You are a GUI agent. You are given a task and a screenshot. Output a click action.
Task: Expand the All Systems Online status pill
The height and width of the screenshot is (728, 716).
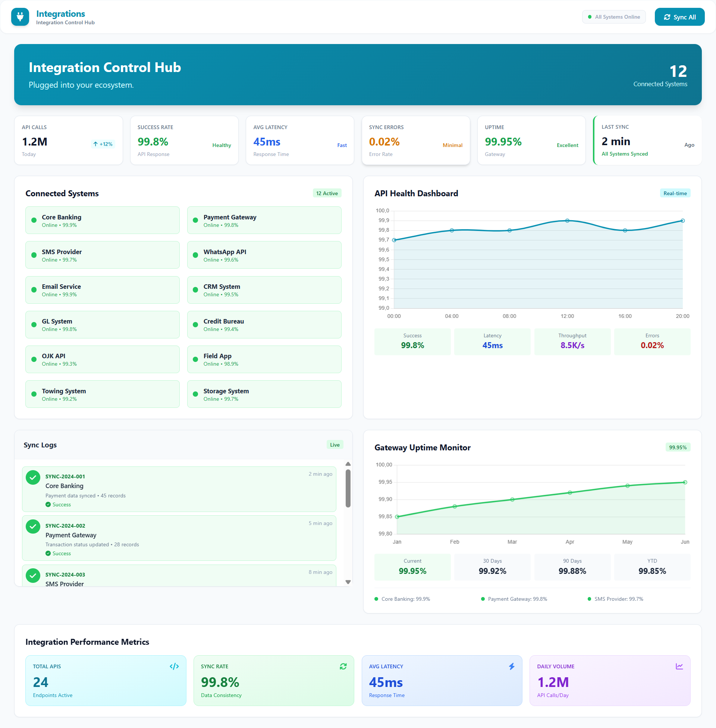[x=613, y=16]
